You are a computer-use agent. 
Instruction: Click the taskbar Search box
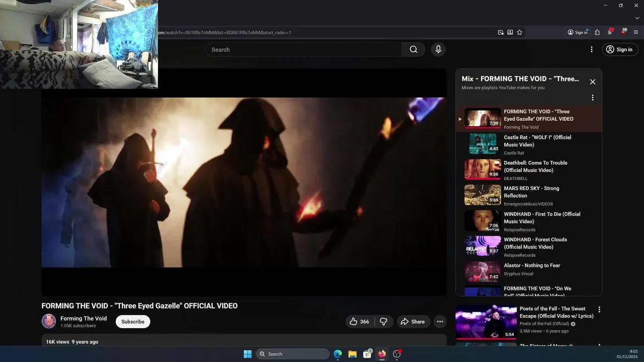point(293,354)
